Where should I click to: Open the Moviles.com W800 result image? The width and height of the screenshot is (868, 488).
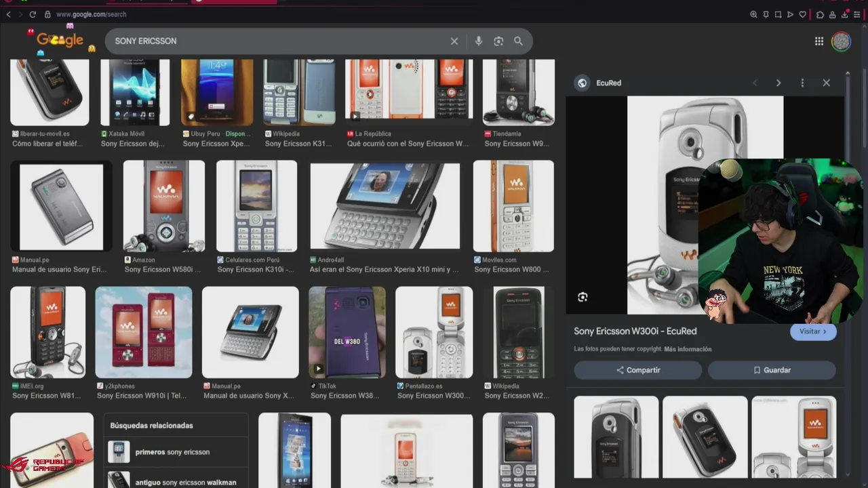pos(513,206)
